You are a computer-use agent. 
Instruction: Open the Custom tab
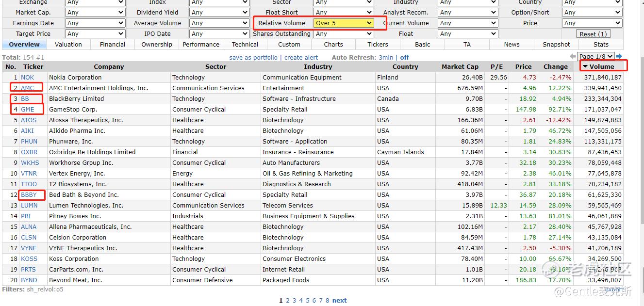pos(289,44)
